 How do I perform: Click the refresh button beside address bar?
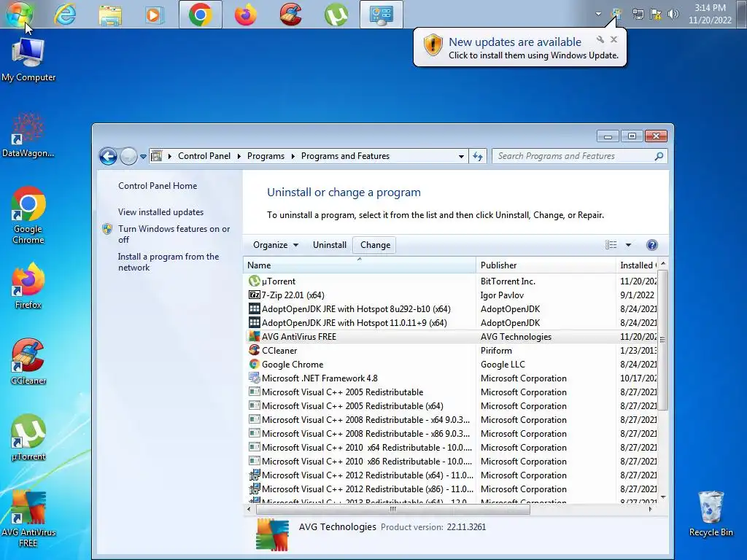(x=478, y=156)
